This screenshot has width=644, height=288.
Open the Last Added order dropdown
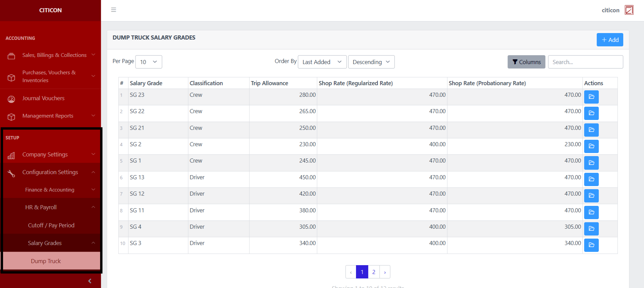(322, 62)
